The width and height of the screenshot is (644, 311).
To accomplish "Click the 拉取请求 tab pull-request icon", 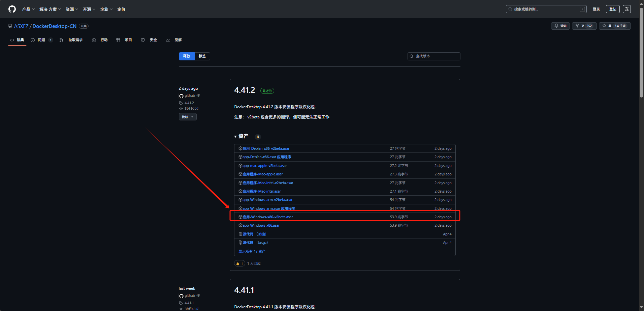I will click(x=61, y=40).
